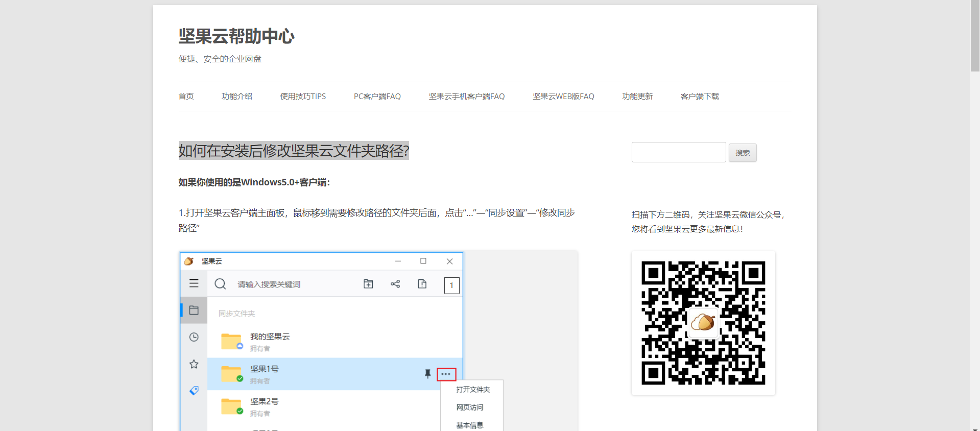Click the notification count box showing 1
This screenshot has width=980, height=431.
point(452,285)
